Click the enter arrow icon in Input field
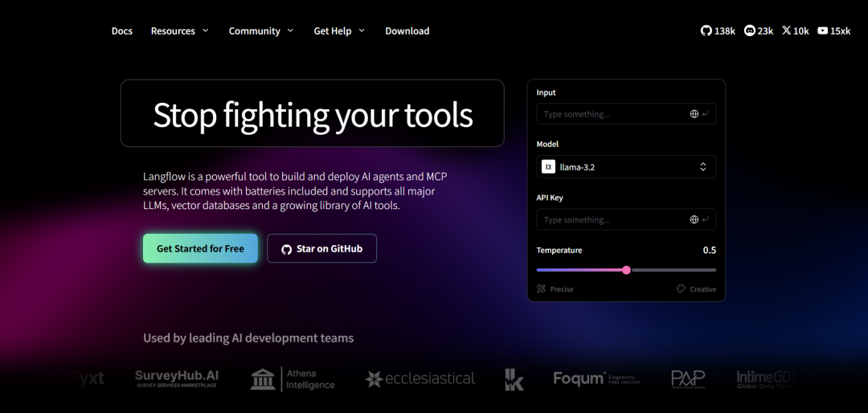The height and width of the screenshot is (413, 868). (705, 114)
